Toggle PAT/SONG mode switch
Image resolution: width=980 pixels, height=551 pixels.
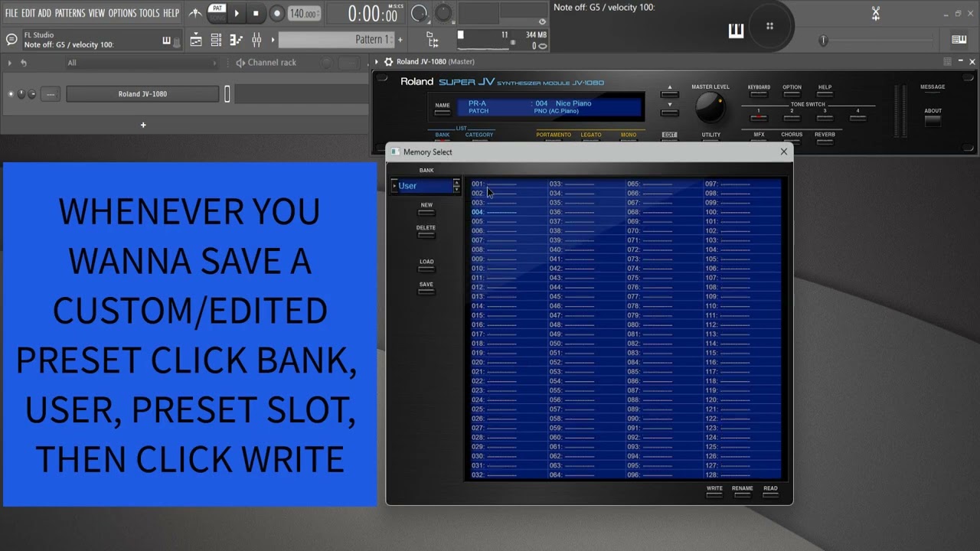coord(217,13)
